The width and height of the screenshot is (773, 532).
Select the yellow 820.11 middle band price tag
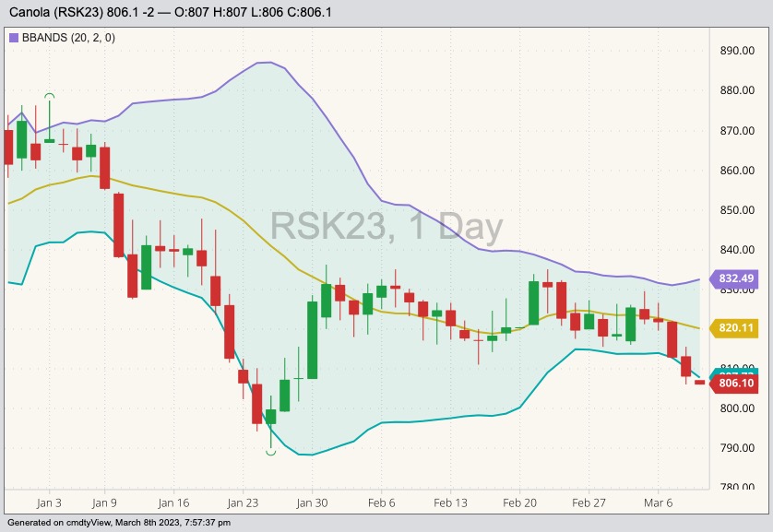coord(735,327)
